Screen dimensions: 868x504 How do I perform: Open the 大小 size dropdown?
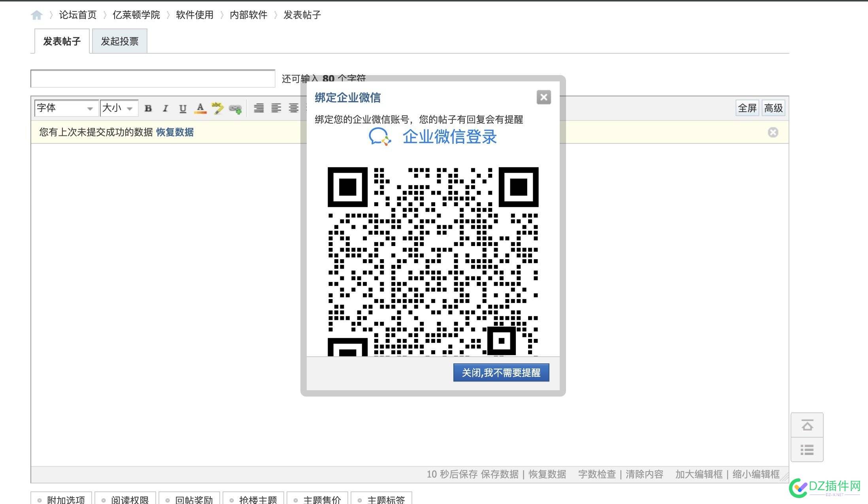coord(119,108)
